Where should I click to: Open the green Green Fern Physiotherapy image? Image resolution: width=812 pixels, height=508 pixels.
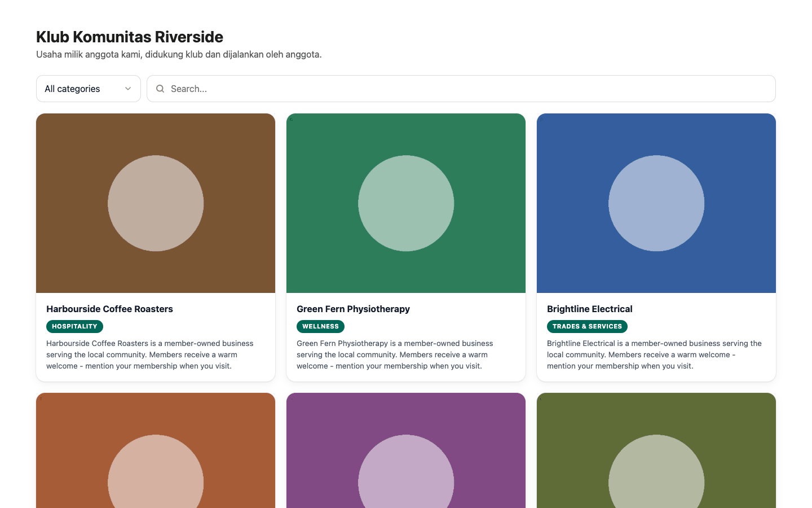pos(406,203)
